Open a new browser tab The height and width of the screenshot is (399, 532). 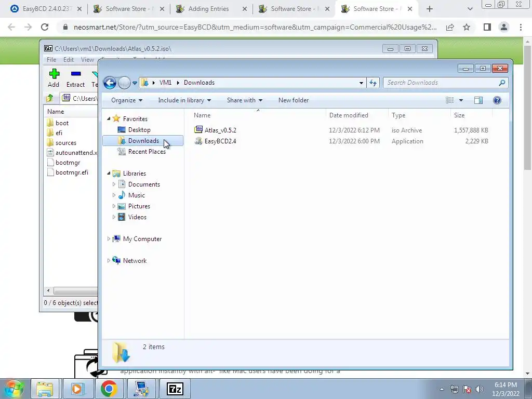click(x=430, y=9)
